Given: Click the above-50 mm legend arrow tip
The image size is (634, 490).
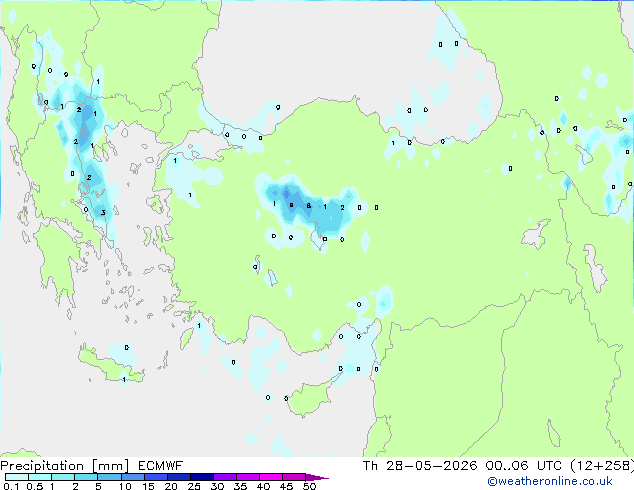Looking at the screenshot, I should pos(317,477).
